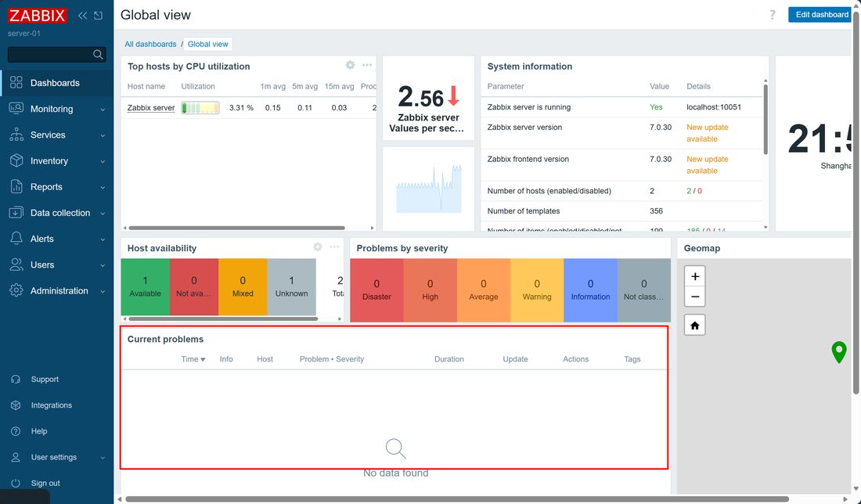
Task: Click the Support headset icon
Action: (x=16, y=380)
